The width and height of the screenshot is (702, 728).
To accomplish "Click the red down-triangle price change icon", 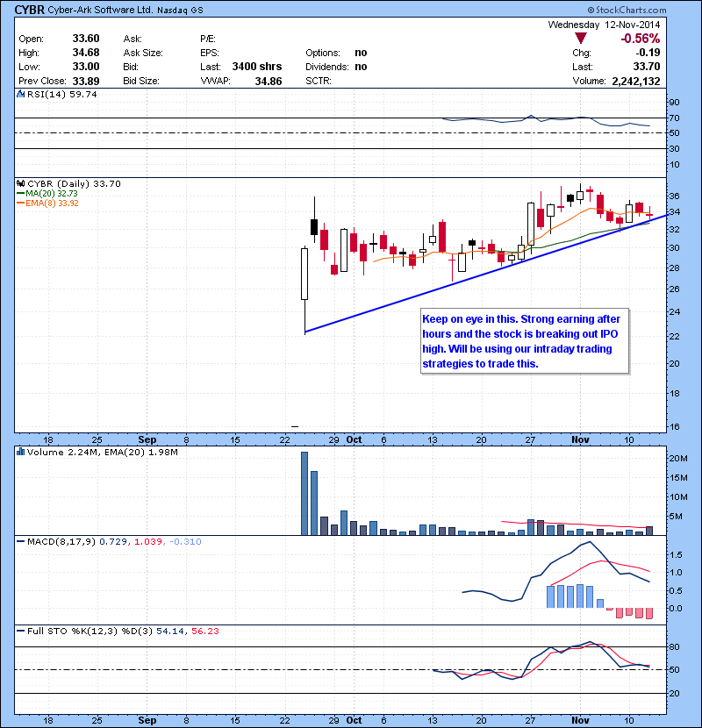I will pos(580,38).
